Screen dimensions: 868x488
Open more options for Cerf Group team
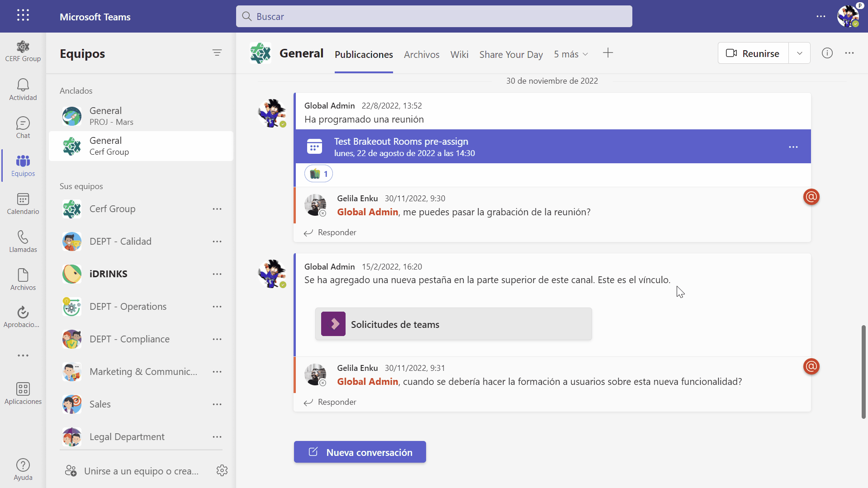click(x=217, y=209)
